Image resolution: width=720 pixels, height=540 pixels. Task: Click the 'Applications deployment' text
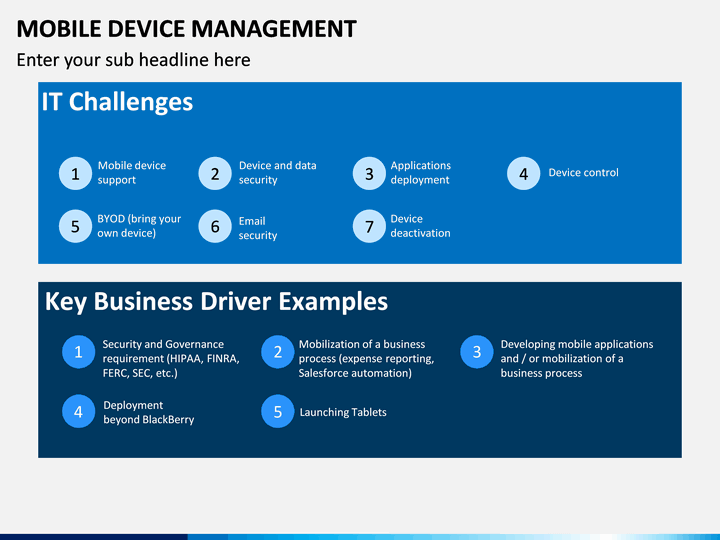point(421,173)
